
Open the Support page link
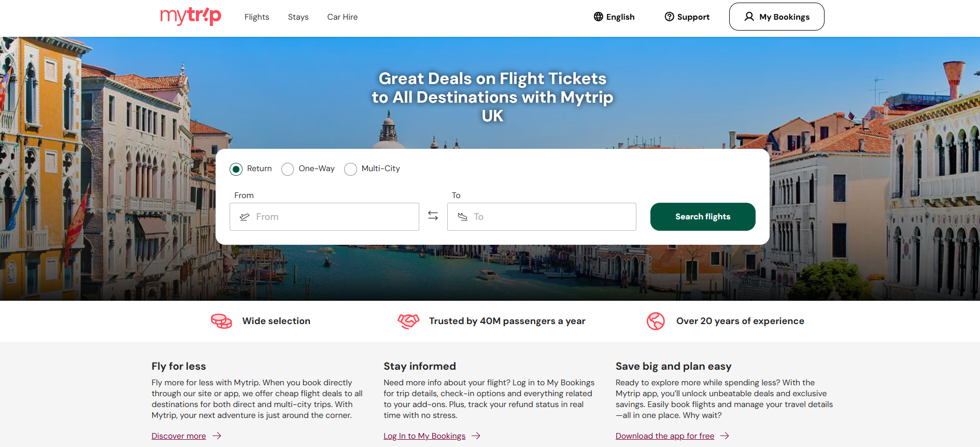coord(687,17)
